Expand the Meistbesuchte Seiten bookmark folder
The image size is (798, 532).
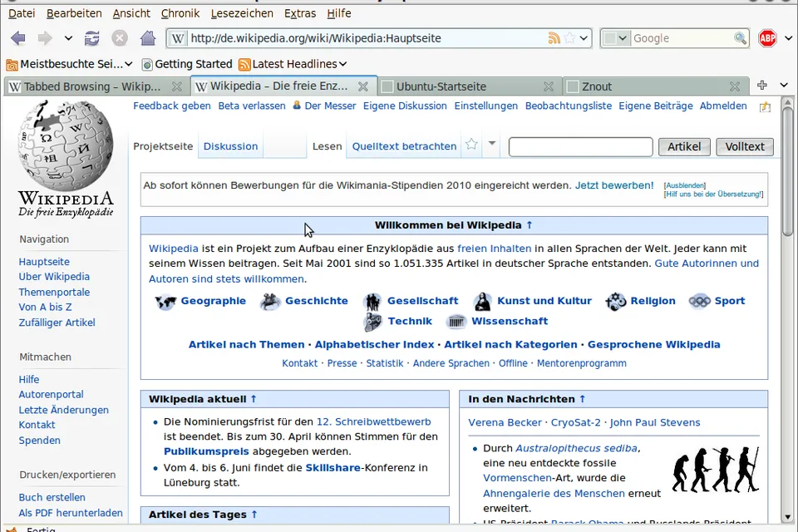(69, 64)
